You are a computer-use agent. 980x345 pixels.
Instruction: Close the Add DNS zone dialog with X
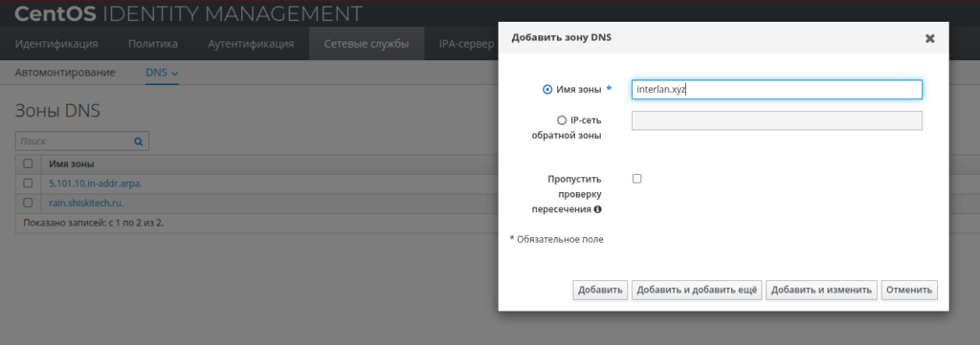pos(929,38)
